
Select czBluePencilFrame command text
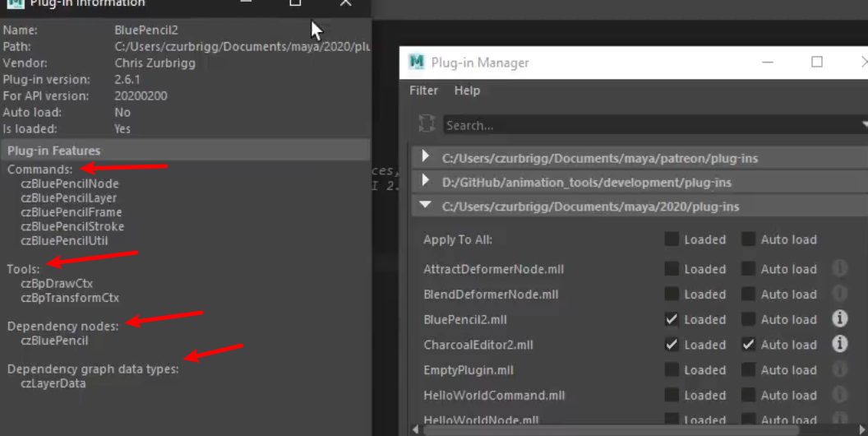(x=71, y=212)
